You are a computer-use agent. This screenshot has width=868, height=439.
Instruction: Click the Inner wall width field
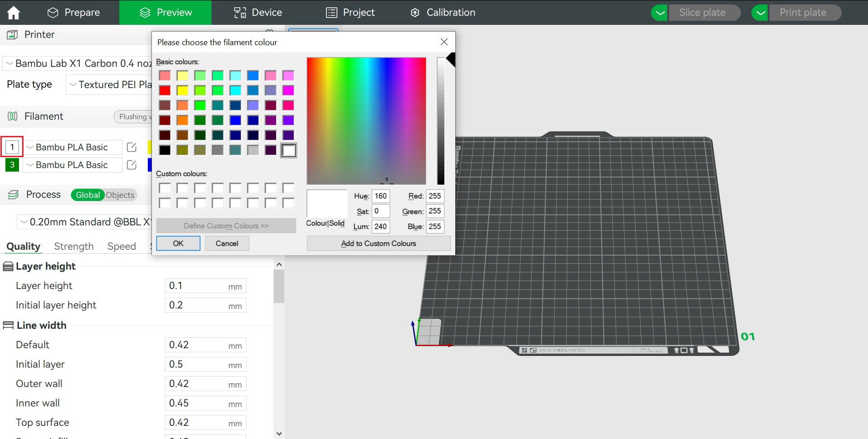206,403
